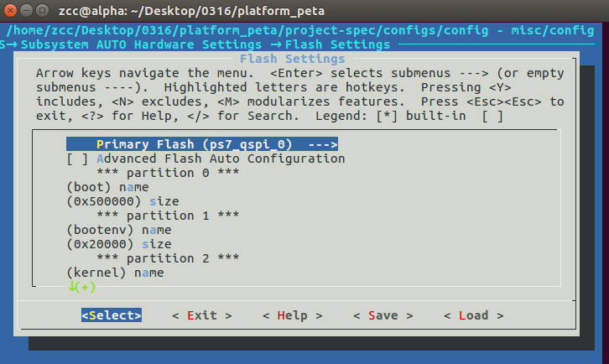The image size is (609, 364).
Task: Toggle Advanced Flash Auto Configuration checkbox
Action: click(x=77, y=159)
